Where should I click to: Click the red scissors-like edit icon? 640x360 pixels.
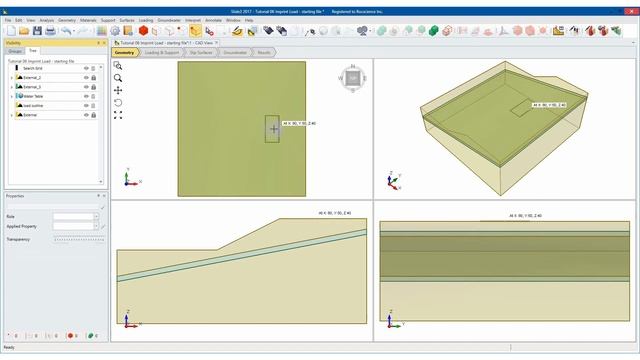coord(209,31)
